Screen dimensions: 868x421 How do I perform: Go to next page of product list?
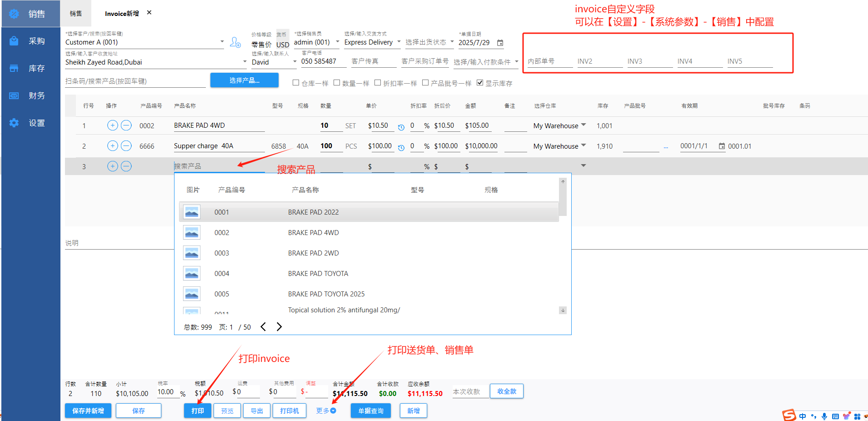[x=279, y=327]
